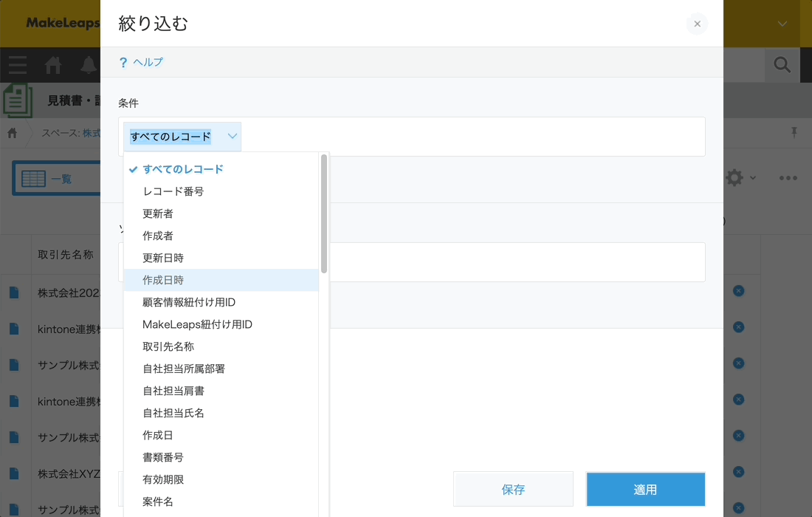Select すべてのレコード in the list

pos(221,169)
